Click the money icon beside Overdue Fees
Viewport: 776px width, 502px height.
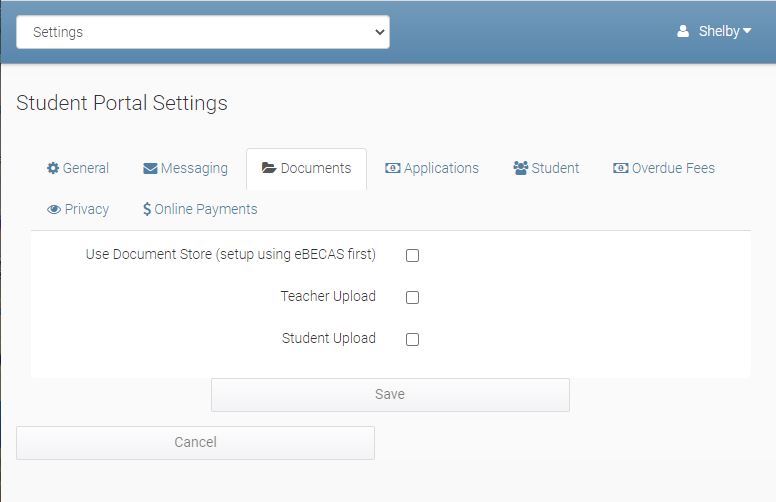(620, 168)
